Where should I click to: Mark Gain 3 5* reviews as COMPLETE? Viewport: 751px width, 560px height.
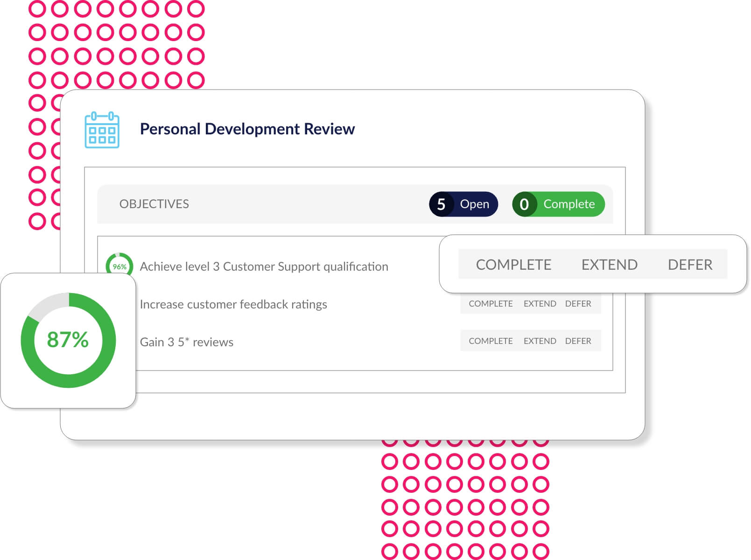[491, 341]
